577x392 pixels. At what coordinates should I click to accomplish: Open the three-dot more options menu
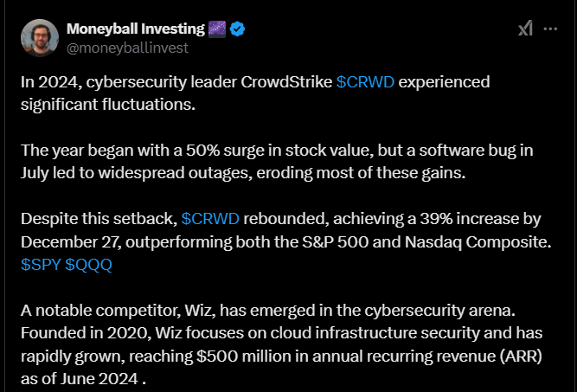pyautogui.click(x=550, y=29)
